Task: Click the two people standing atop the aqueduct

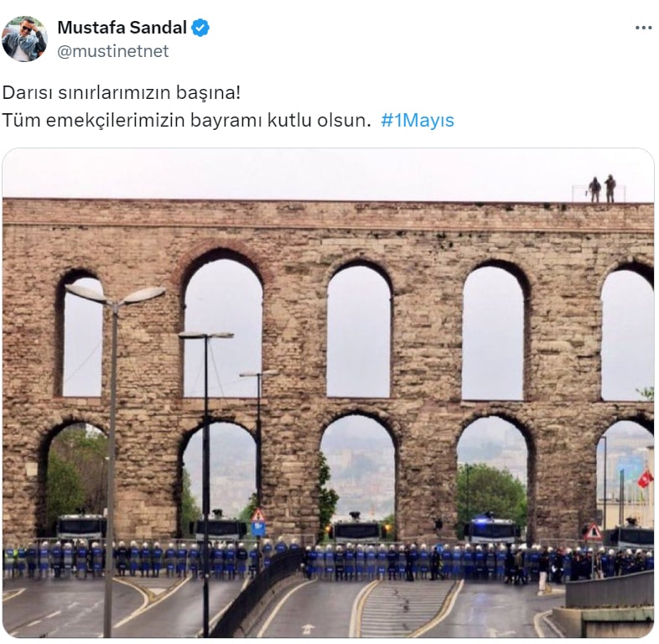Action: click(x=602, y=190)
